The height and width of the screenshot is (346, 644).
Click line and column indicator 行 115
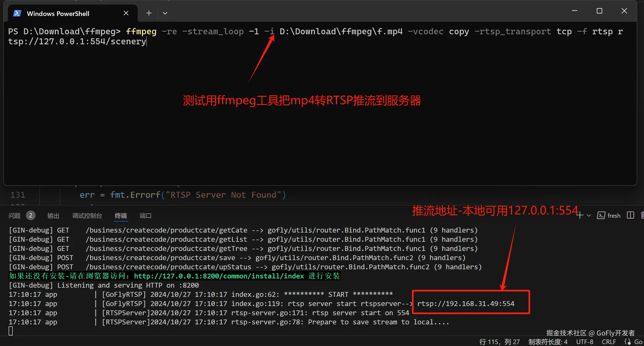499,342
